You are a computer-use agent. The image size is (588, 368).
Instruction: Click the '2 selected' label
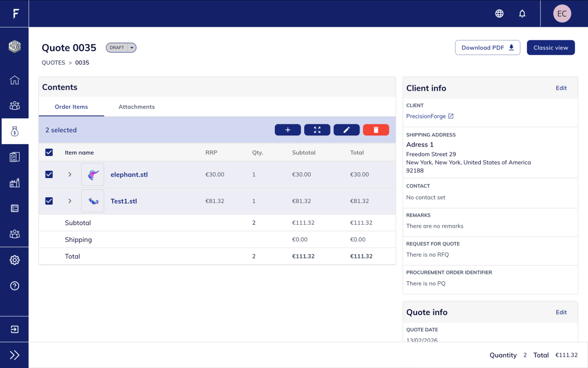61,130
